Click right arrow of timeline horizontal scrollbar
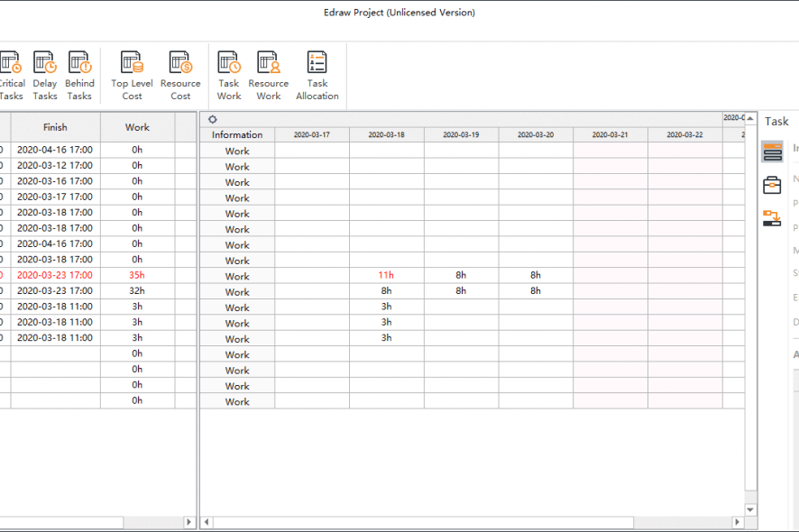Screen dimensions: 799x532 (737, 522)
